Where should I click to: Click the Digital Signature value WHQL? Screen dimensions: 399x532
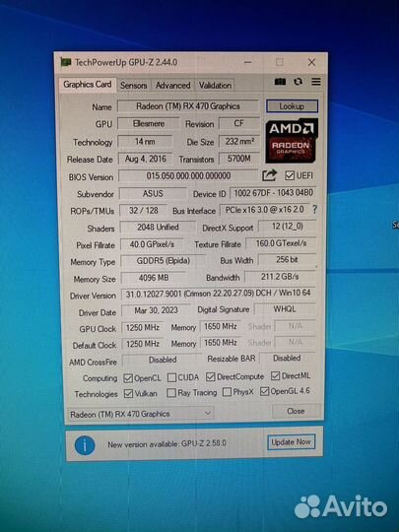(x=285, y=308)
